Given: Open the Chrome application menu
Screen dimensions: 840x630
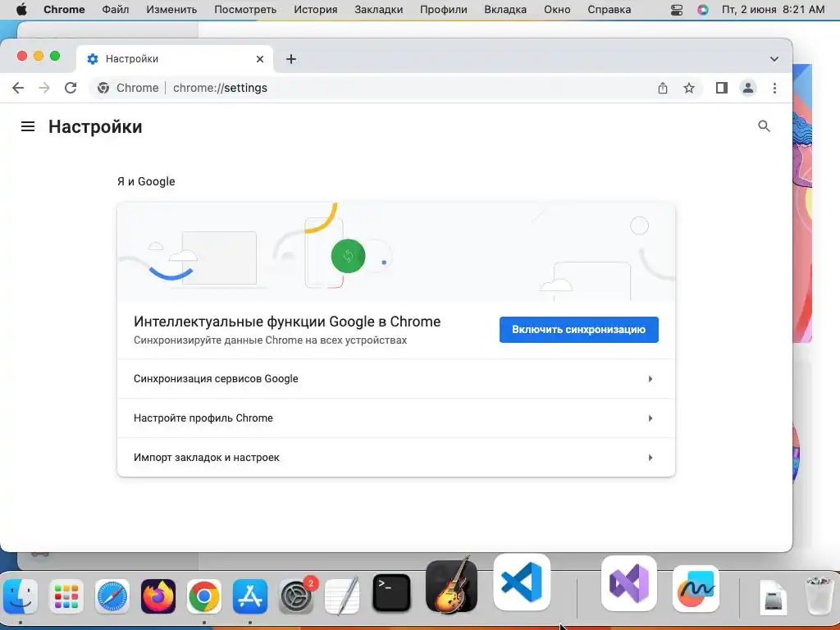Looking at the screenshot, I should [64, 10].
